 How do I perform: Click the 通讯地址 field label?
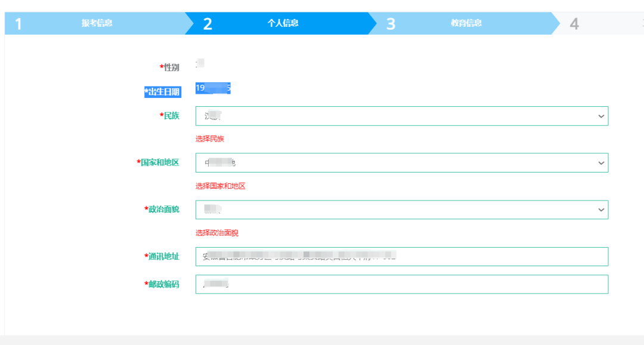click(x=162, y=256)
